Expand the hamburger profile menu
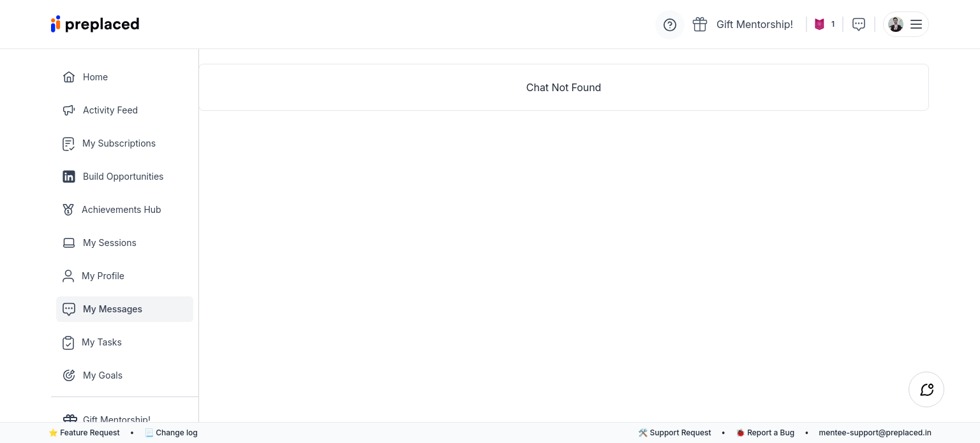 tap(916, 24)
